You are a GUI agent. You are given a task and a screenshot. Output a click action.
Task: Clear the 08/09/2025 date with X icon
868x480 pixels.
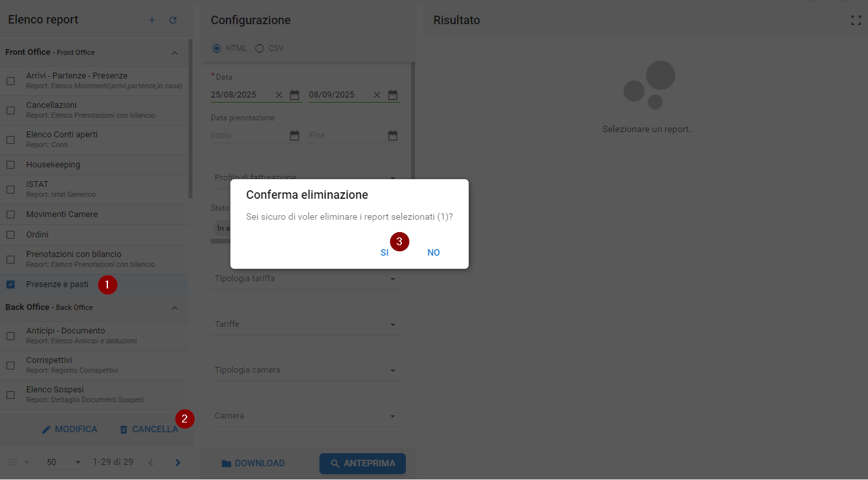[377, 95]
